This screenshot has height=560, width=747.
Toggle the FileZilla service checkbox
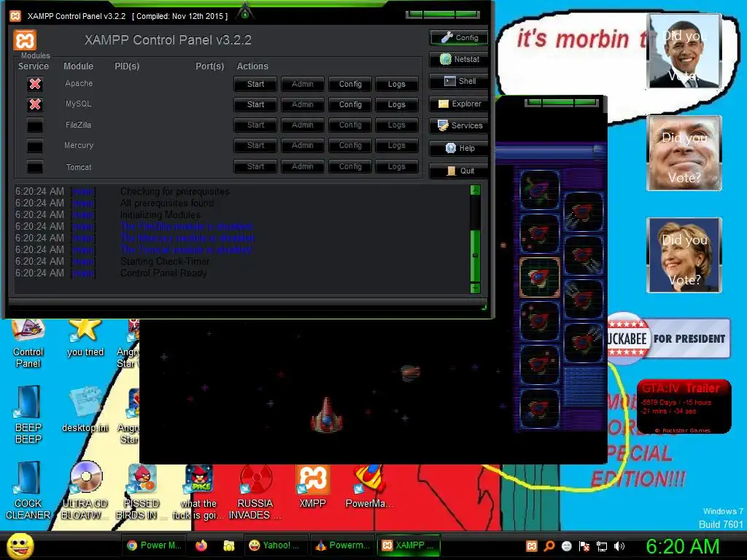35,125
